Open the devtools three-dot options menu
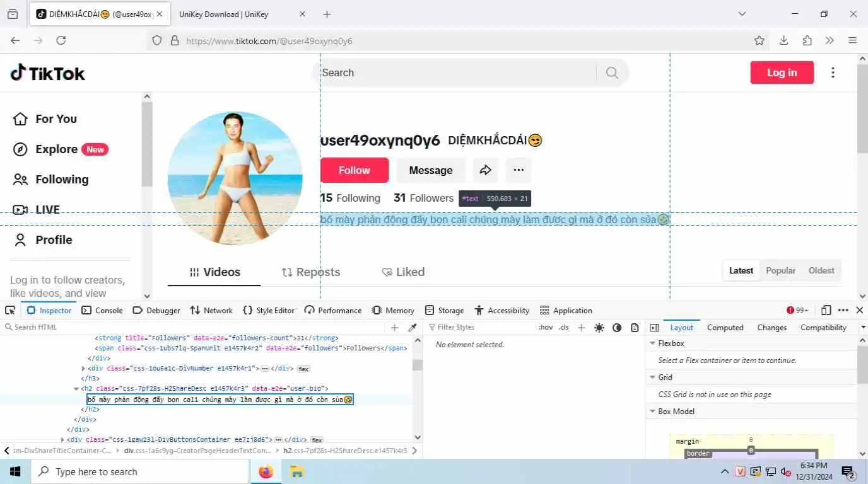This screenshot has width=868, height=484. click(843, 310)
